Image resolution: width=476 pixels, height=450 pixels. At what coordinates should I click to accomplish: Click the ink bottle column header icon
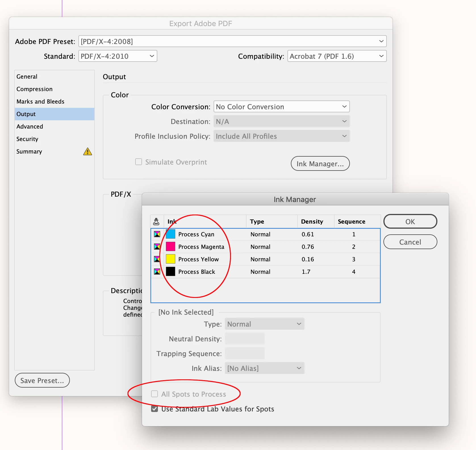(x=156, y=221)
